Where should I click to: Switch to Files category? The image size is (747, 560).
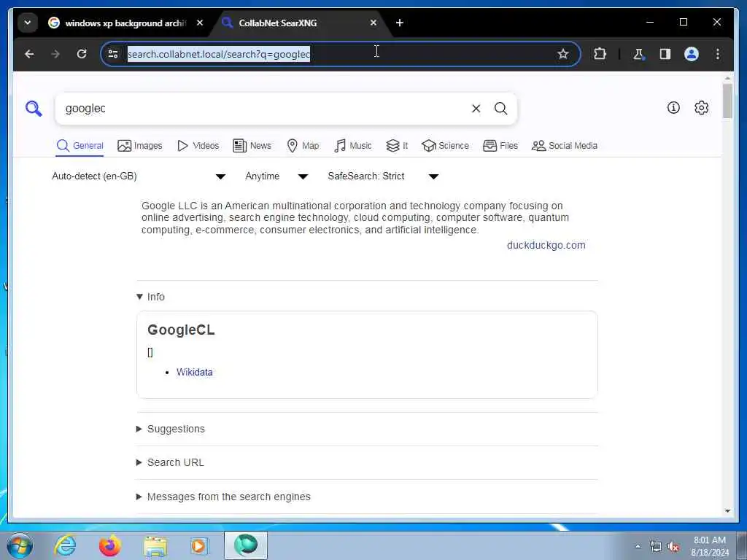pos(500,146)
